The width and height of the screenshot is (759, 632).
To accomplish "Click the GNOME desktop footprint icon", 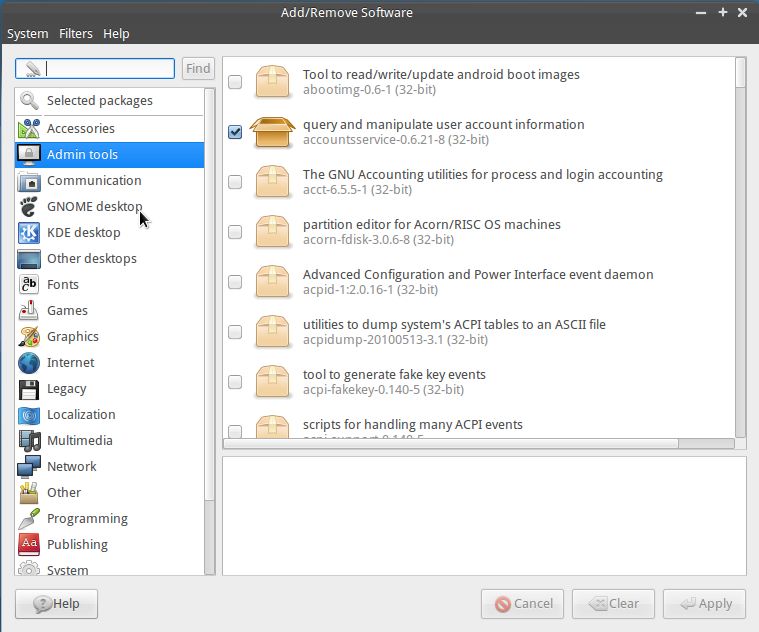I will point(29,207).
